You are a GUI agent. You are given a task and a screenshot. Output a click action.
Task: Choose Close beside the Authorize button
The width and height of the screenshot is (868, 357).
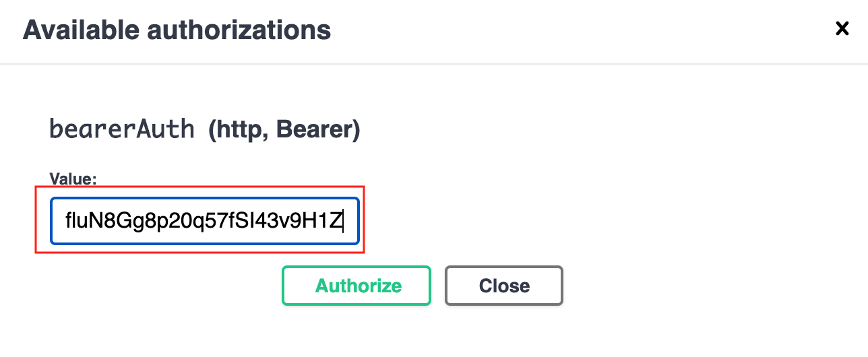503,286
